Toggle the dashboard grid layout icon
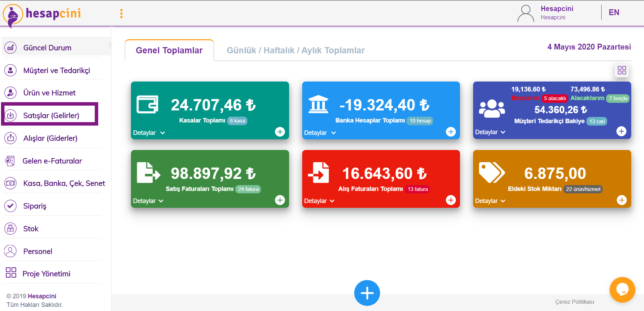Screen dimensions: 644x311 point(622,70)
